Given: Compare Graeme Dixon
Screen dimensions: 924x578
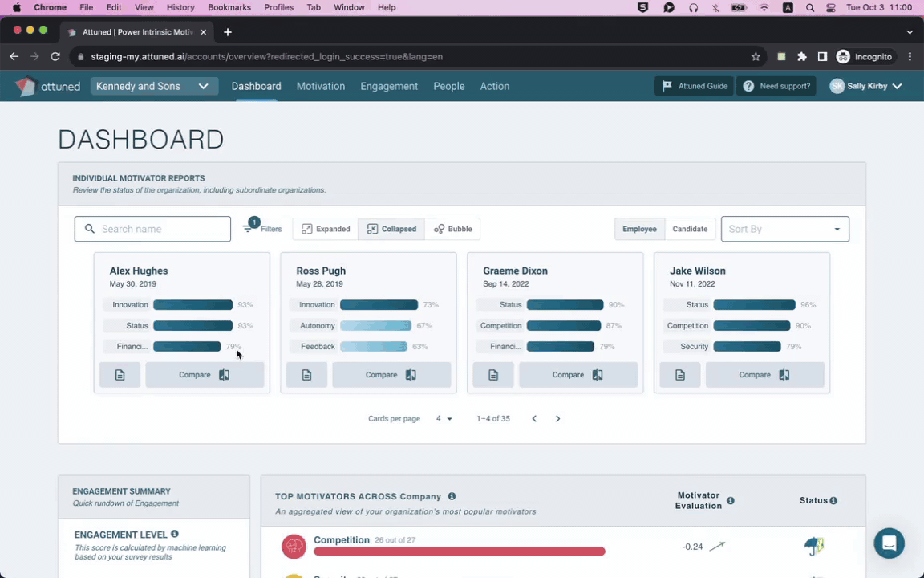Looking at the screenshot, I should click(578, 375).
